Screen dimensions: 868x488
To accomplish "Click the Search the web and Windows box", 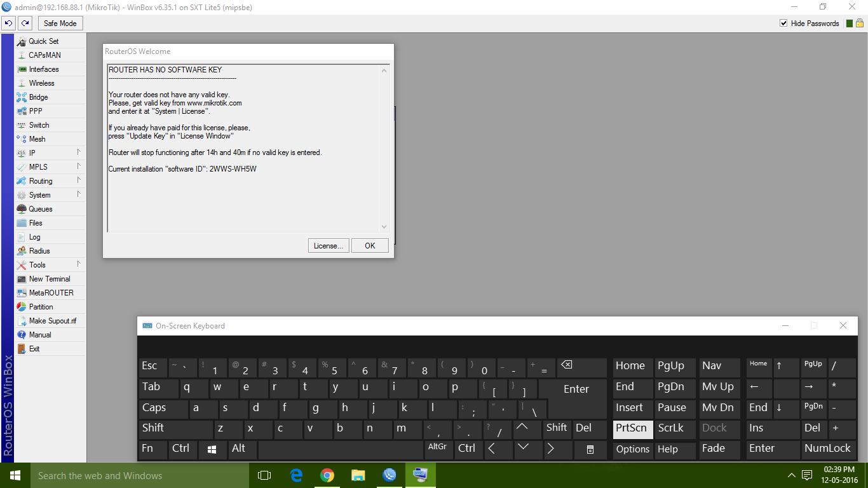I will point(139,475).
